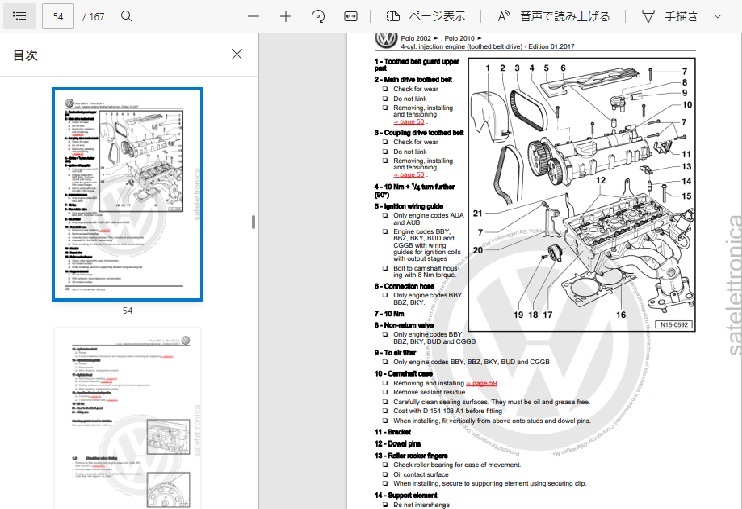Click the fit-to-width page icon
This screenshot has height=509, width=742.
[x=351, y=17]
